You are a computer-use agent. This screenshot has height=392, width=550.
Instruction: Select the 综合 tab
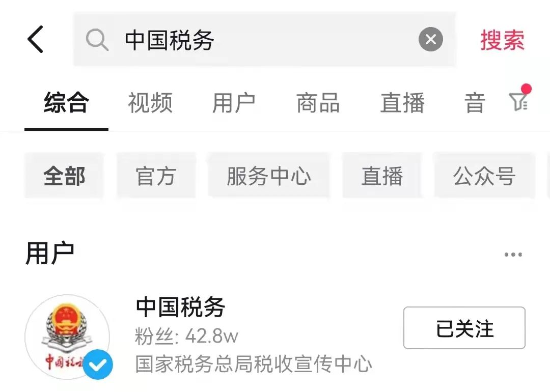tap(66, 103)
